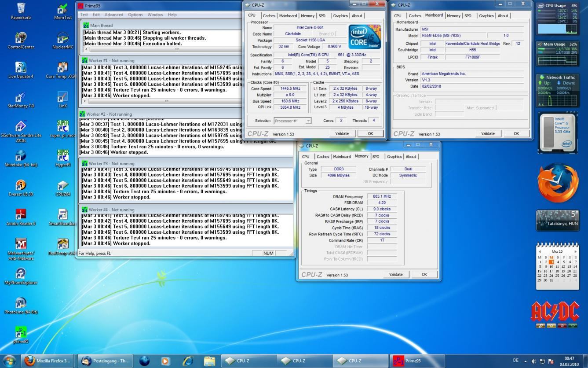Switch to SPD tab in CPU-Z Memory window
The image size is (588, 368).
376,156
